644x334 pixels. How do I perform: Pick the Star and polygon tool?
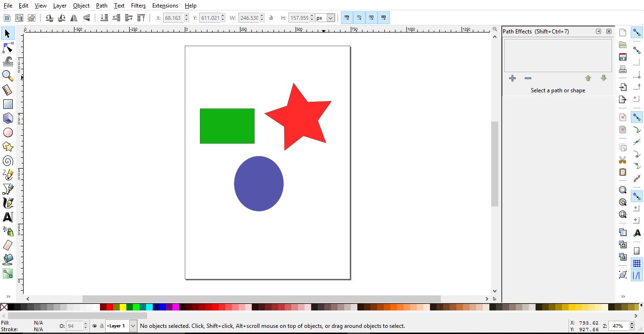(x=8, y=147)
